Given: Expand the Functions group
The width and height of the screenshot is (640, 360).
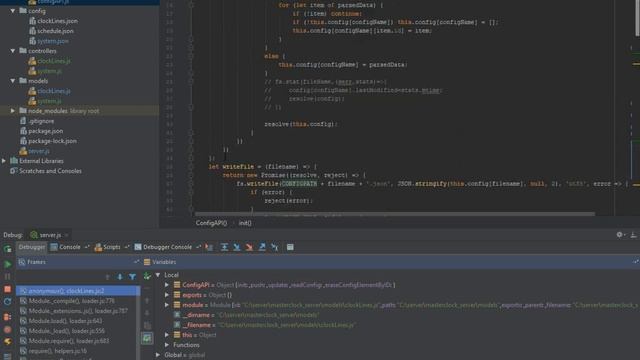Looking at the screenshot, I should [167, 345].
